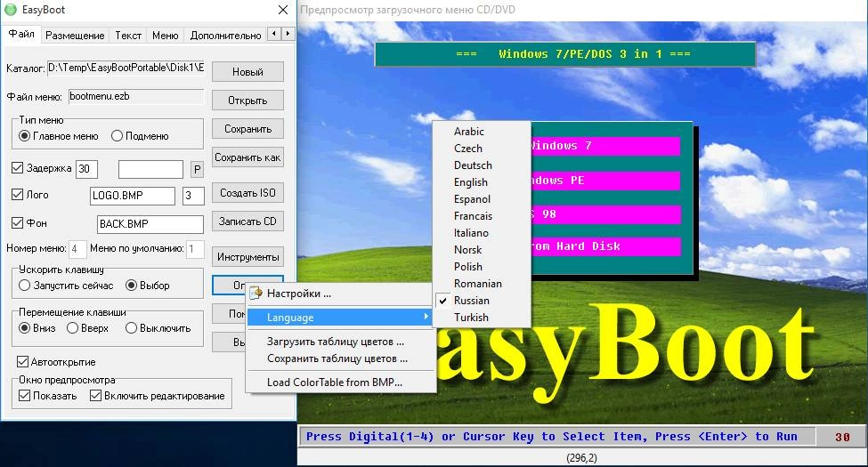This screenshot has width=868, height=467.
Task: Click the Windows PE boot menu item in preview
Action: click(x=605, y=181)
